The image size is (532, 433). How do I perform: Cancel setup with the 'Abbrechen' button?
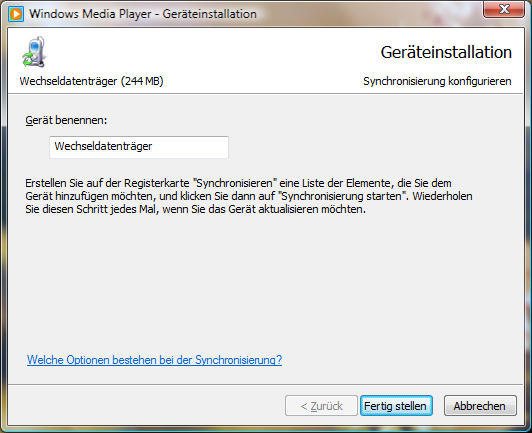click(480, 406)
